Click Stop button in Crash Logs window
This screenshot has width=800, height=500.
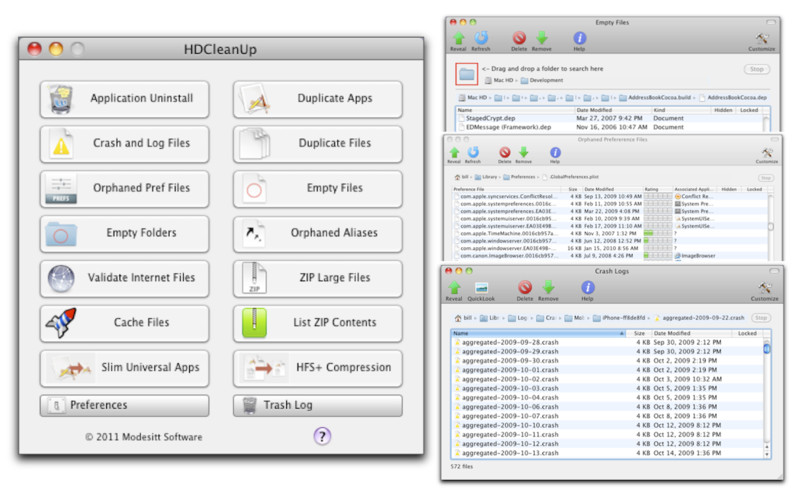coord(761,318)
